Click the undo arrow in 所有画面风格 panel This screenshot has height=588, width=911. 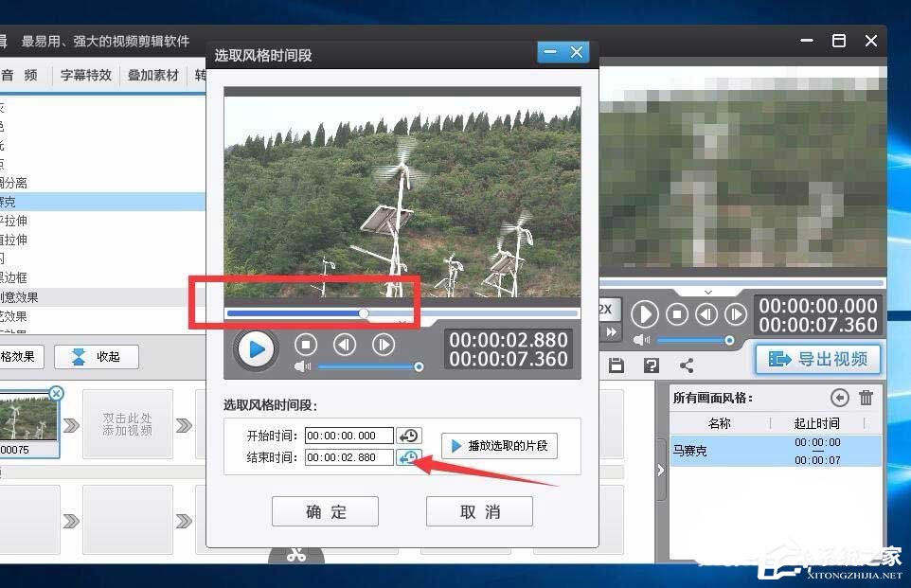point(841,398)
